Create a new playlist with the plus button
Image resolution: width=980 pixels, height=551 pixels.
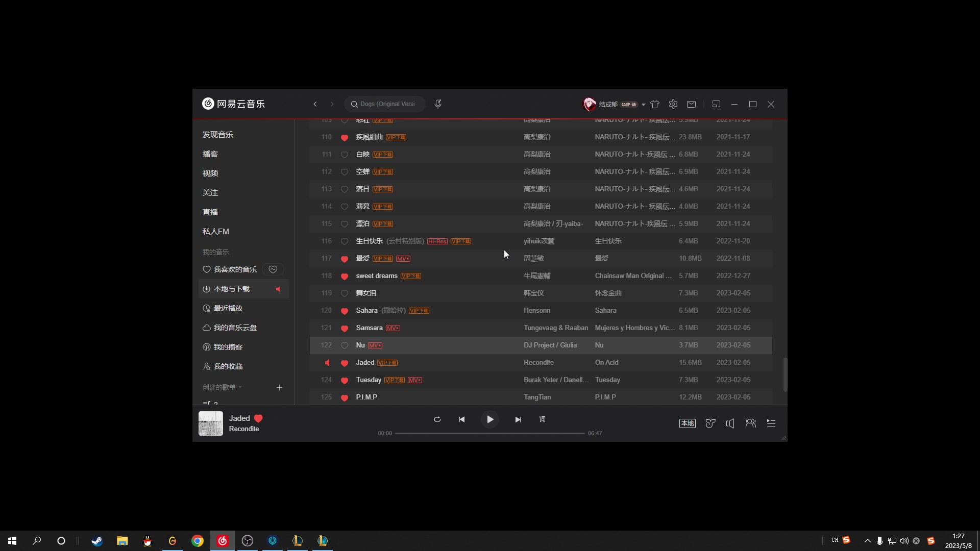tap(279, 387)
